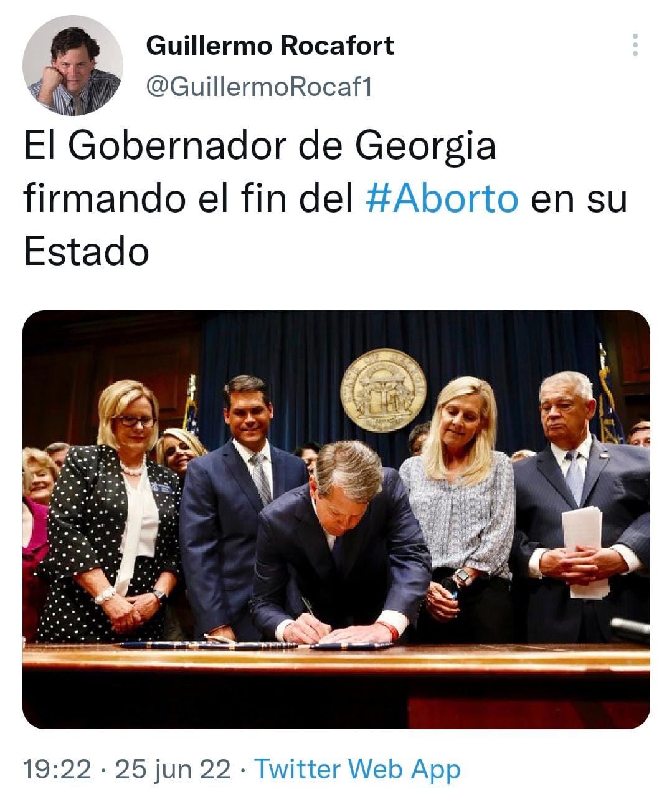Open the @GuillermoRocaf1 handle link

click(258, 87)
